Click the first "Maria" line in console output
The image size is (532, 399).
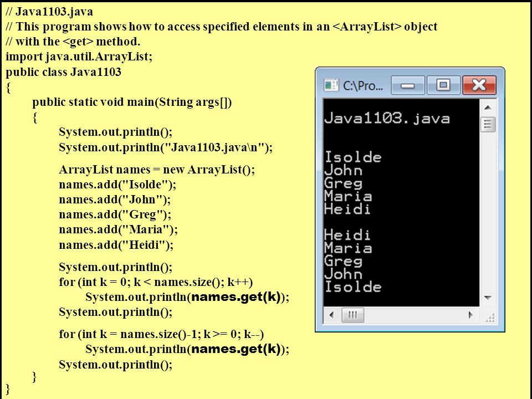click(x=348, y=196)
